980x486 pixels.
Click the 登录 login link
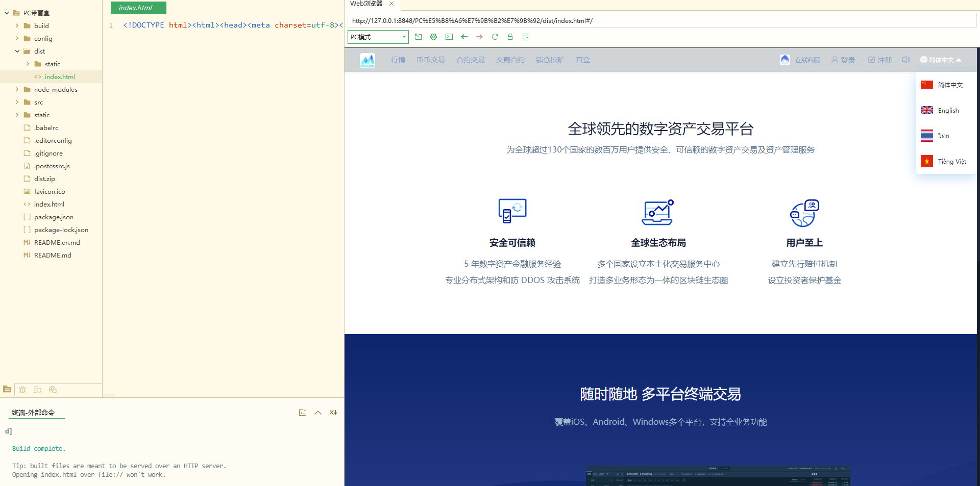(x=843, y=60)
